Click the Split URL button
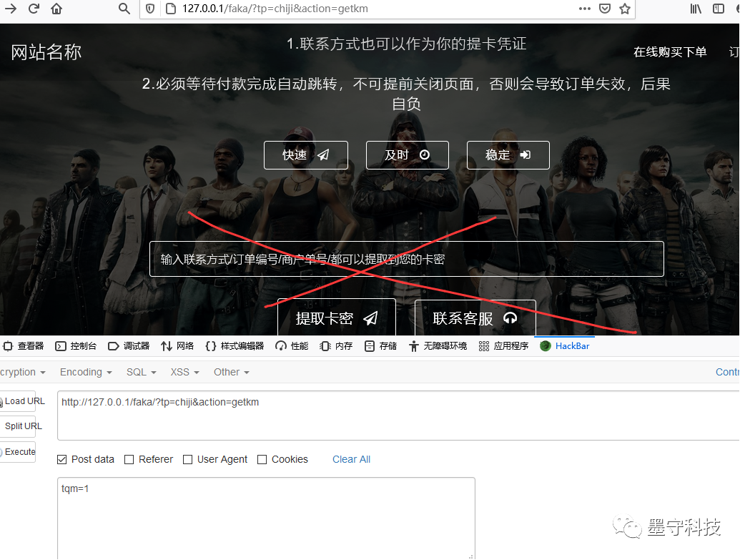This screenshot has width=745, height=560. click(19, 426)
